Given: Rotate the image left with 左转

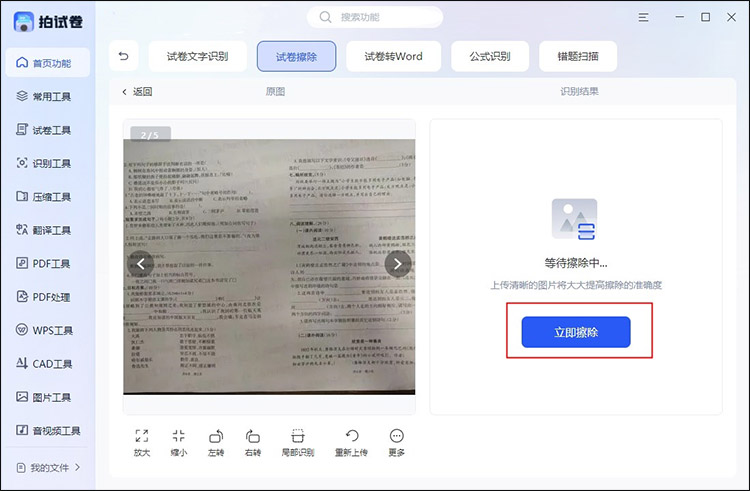Looking at the screenshot, I should 216,443.
